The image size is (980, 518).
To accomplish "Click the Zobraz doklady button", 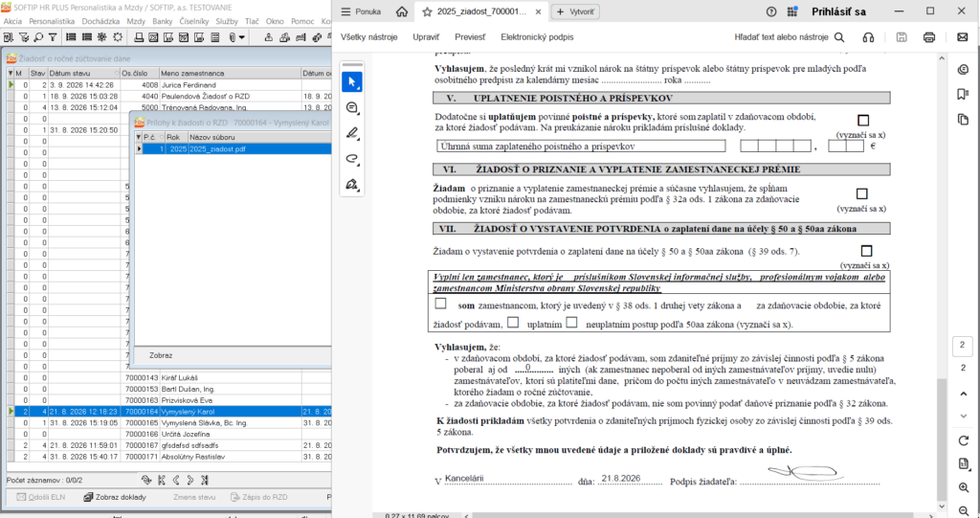I will click(115, 497).
